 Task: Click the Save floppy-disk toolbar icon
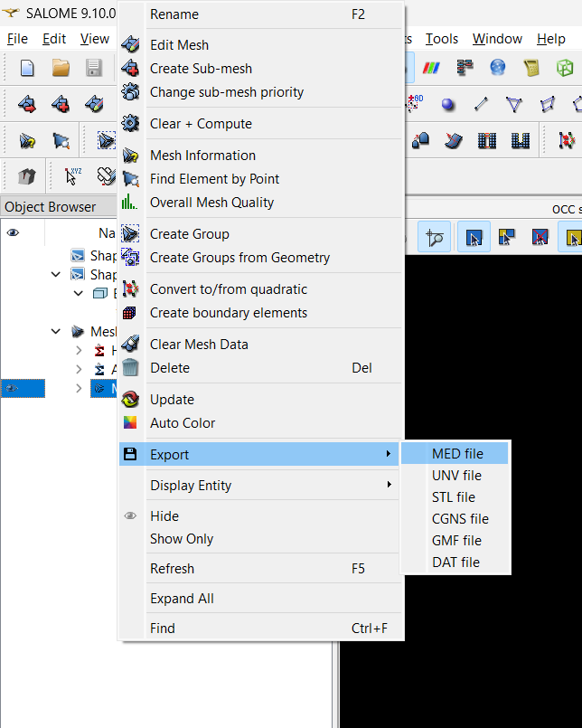pyautogui.click(x=94, y=68)
